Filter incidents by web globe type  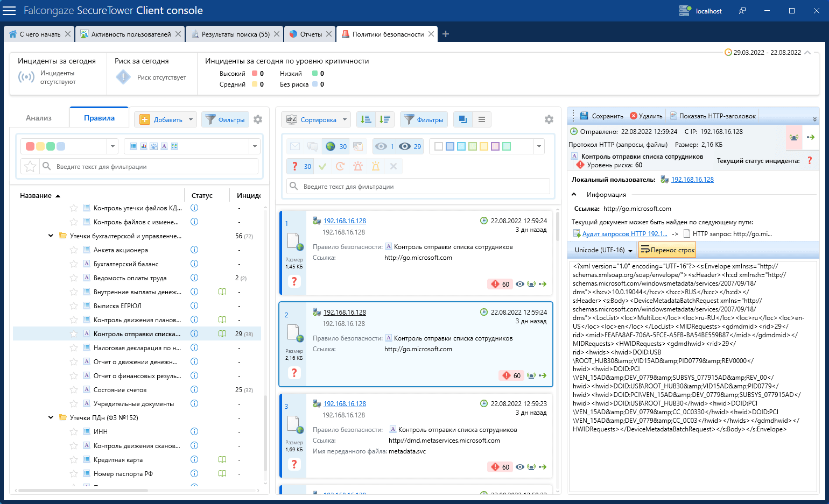(x=331, y=146)
